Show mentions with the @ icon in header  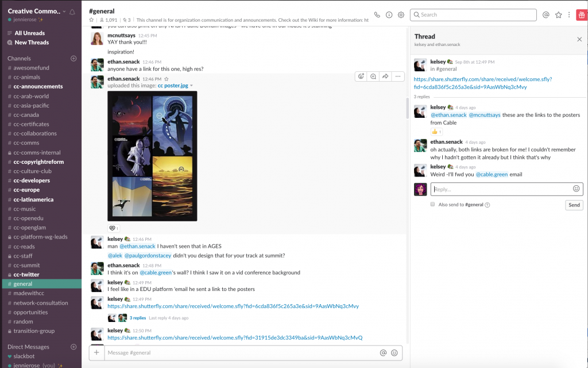(x=546, y=15)
